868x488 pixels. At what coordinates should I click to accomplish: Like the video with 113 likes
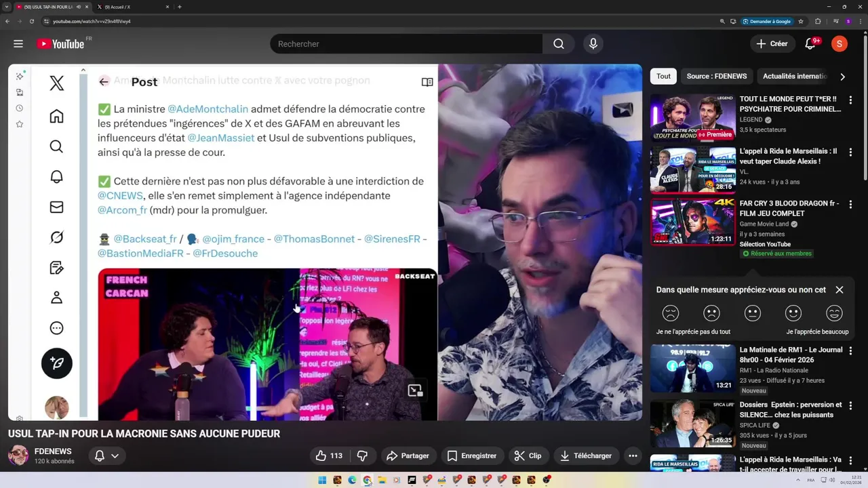click(x=329, y=456)
